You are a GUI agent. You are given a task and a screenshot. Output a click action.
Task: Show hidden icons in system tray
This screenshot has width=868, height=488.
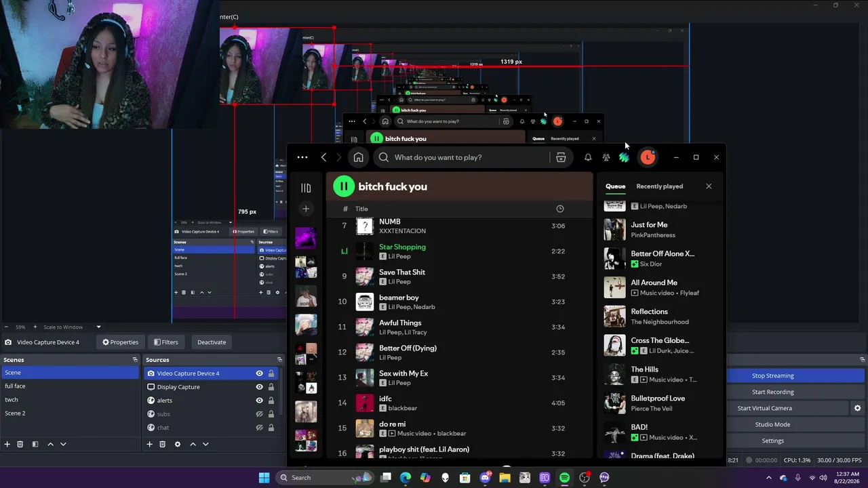click(768, 478)
